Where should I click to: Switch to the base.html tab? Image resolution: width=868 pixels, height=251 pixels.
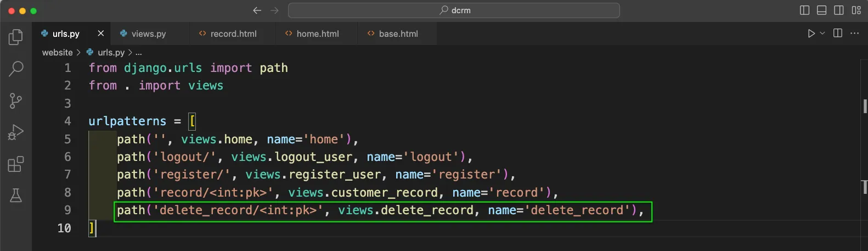tap(398, 34)
